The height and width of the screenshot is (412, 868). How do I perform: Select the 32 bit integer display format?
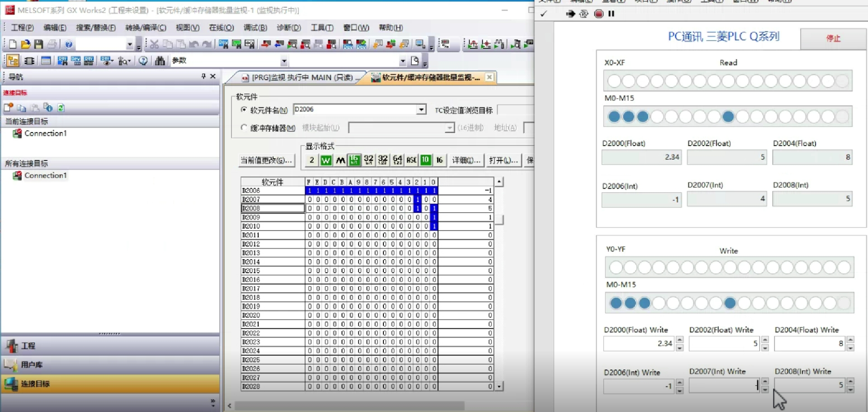tap(369, 160)
